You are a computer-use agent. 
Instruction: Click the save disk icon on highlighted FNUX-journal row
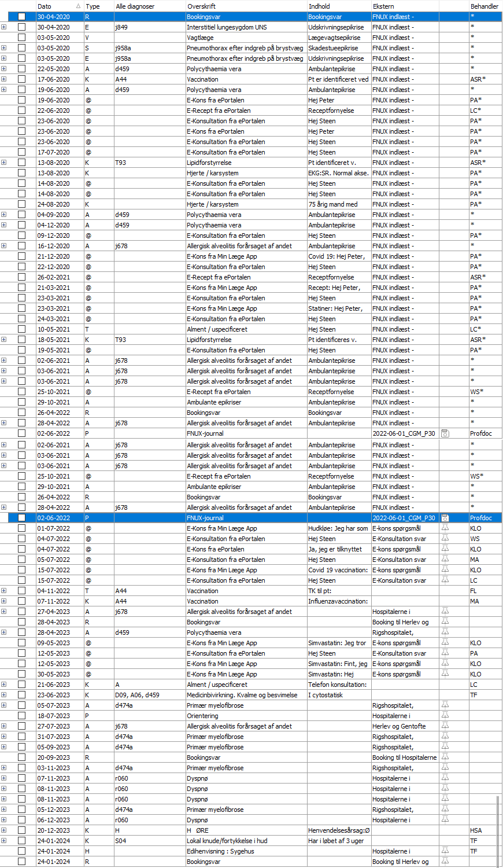(x=445, y=518)
